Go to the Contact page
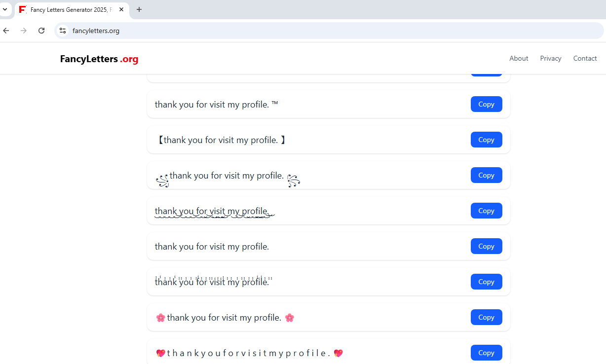Viewport: 606px width, 364px height. pos(585,58)
